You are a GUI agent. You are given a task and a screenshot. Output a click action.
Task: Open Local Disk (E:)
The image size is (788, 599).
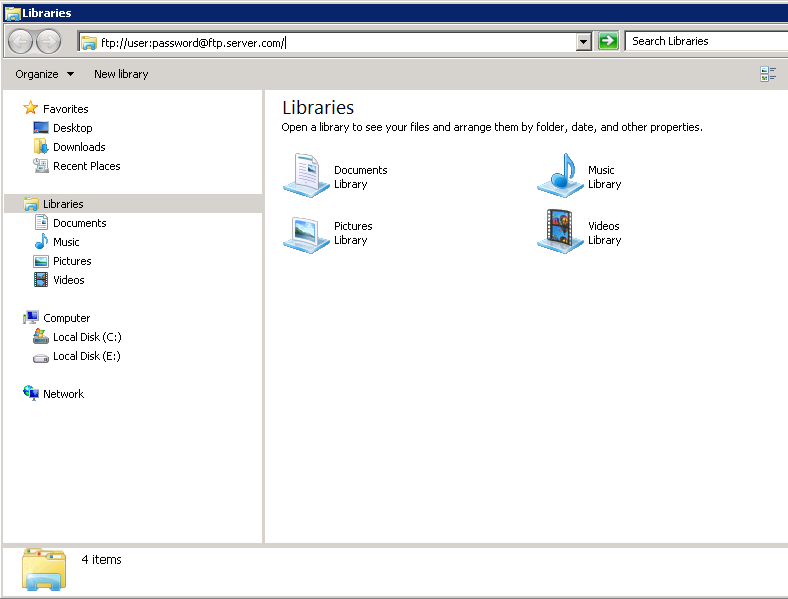click(x=86, y=356)
